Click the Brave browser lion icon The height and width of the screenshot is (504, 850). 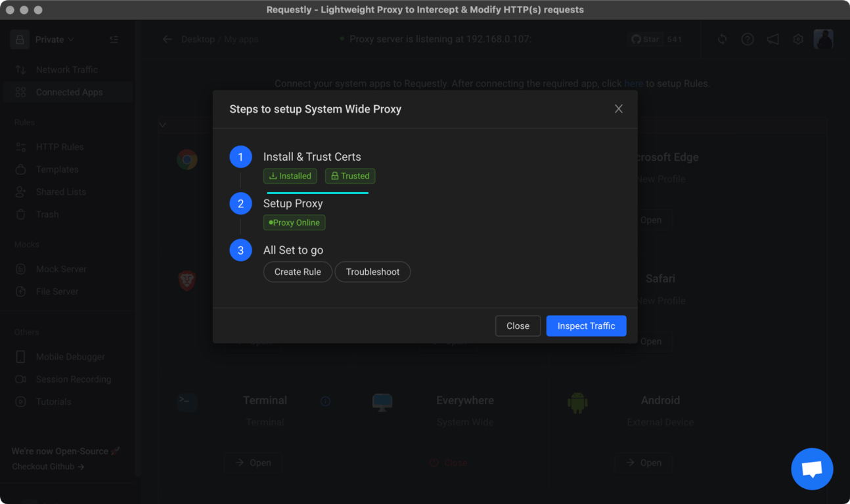(187, 281)
